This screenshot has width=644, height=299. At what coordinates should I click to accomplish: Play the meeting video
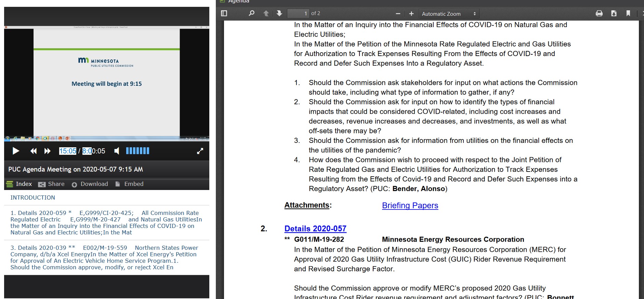coord(16,151)
